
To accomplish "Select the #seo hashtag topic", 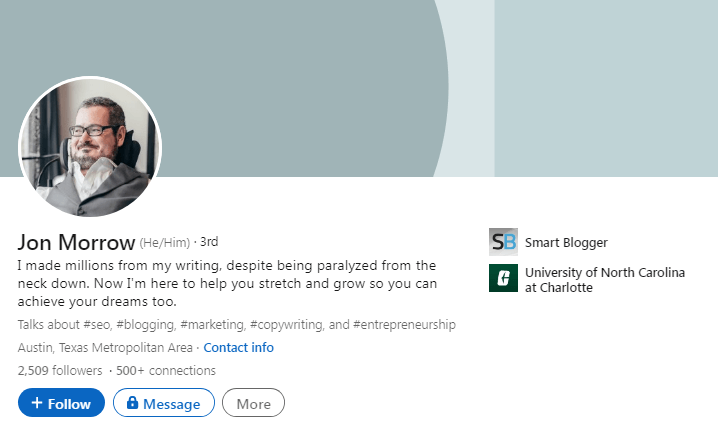I will [x=96, y=325].
